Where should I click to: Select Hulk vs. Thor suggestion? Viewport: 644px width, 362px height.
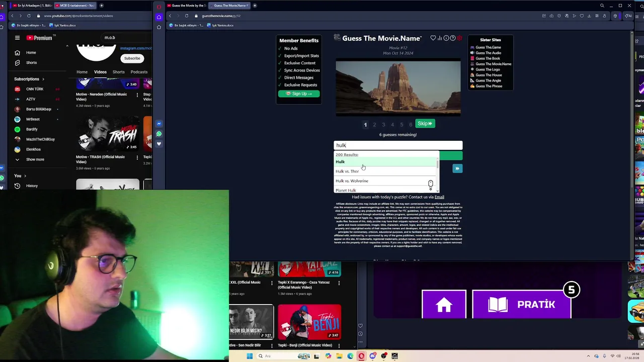tap(386, 171)
